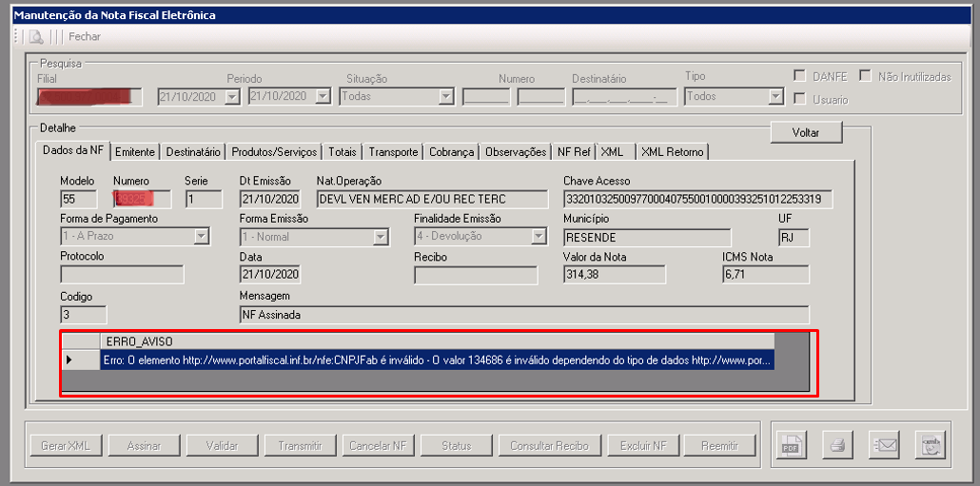The width and height of the screenshot is (980, 486).
Task: Click the Mensagem field NF Assinada
Action: tap(524, 315)
